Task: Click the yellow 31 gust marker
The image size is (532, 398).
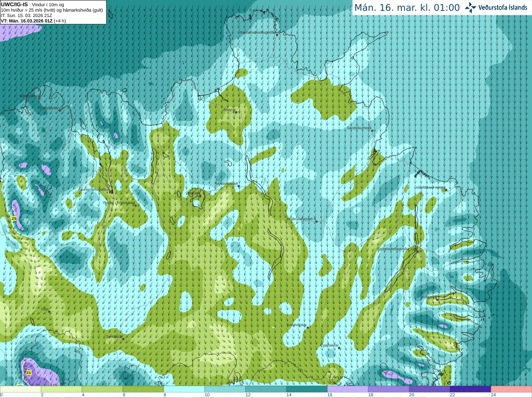Action: click(x=28, y=373)
